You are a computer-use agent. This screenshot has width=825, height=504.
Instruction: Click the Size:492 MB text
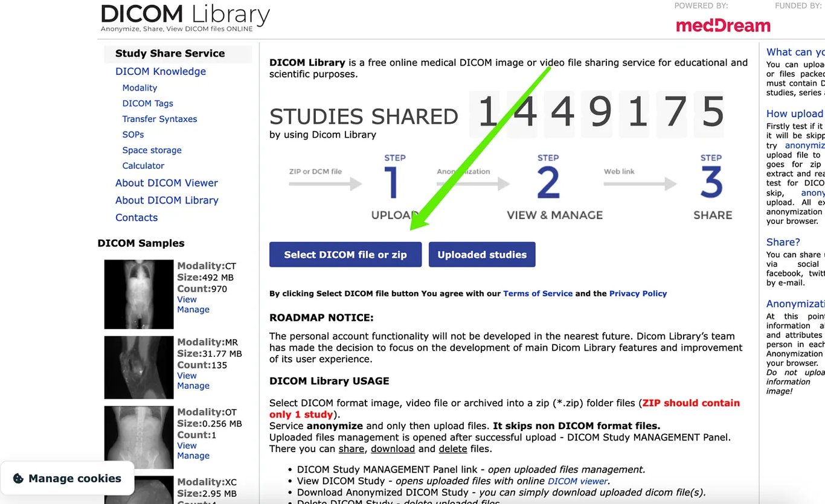click(x=205, y=278)
